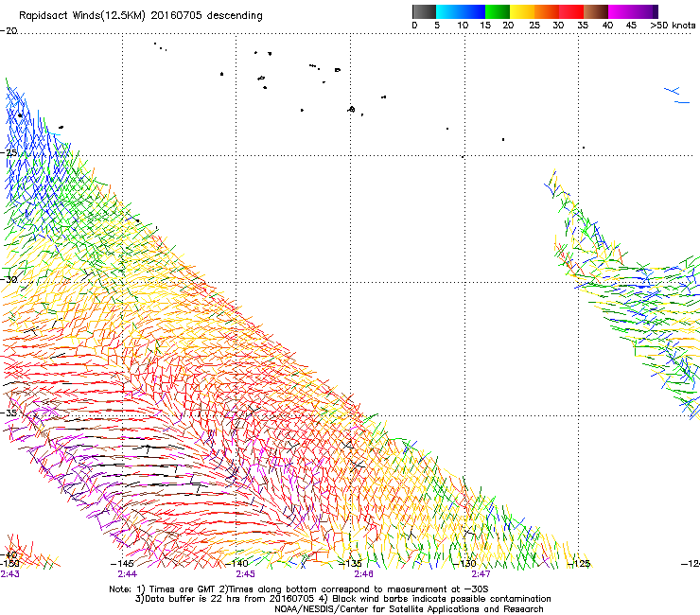This screenshot has width=700, height=615.
Task: Click the purple time stamp '2:47'
Action: coord(481,574)
